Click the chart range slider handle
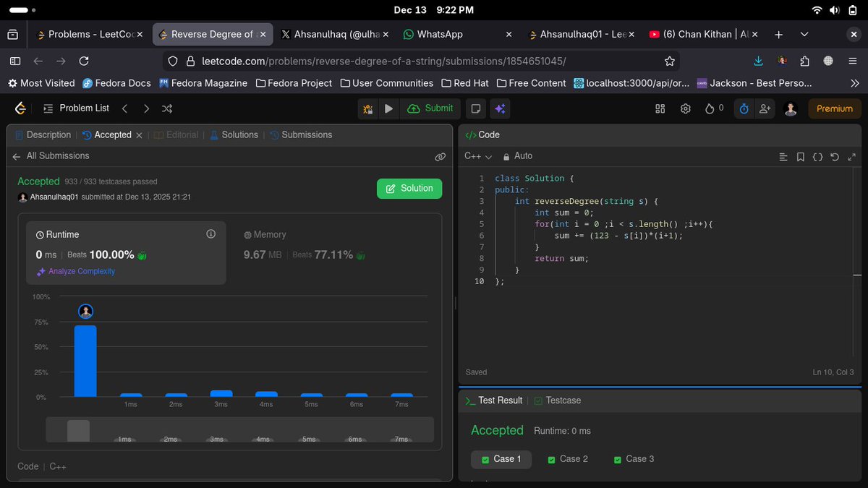Screen dimensions: 868x488 pos(78,431)
